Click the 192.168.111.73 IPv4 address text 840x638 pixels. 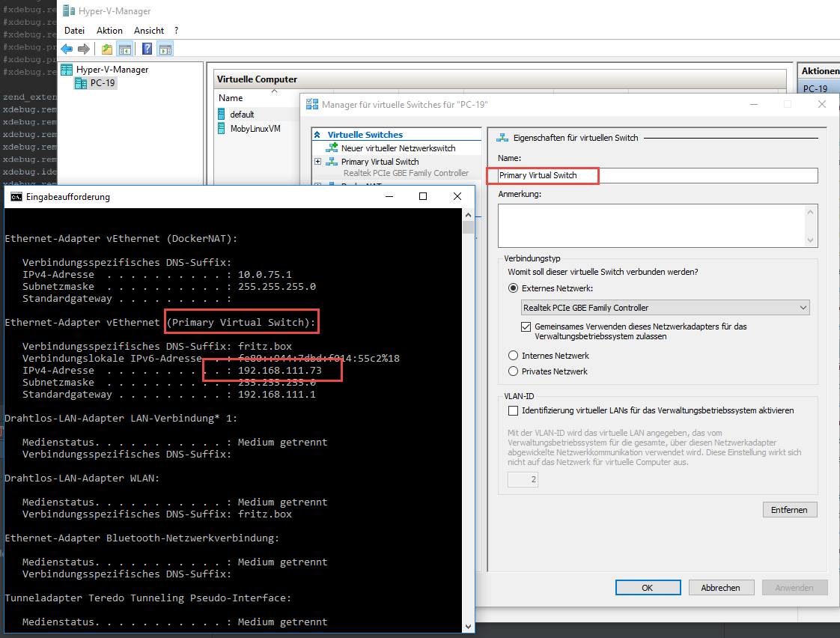pos(280,370)
